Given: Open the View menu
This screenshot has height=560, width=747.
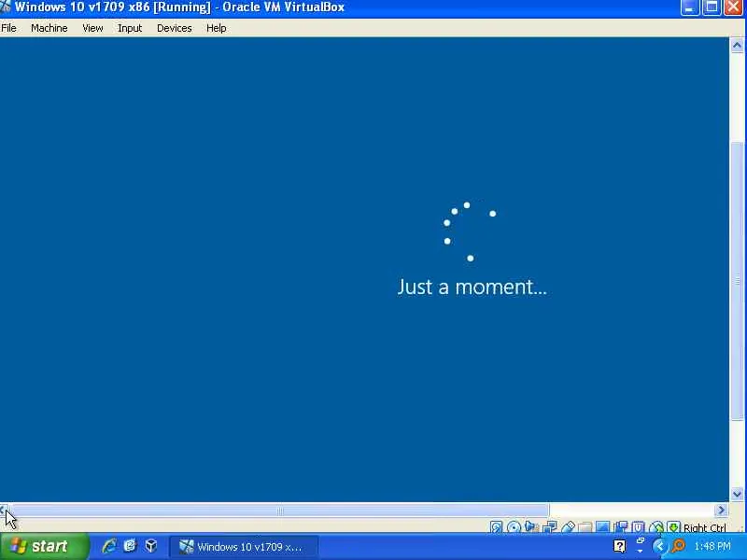Looking at the screenshot, I should coord(92,28).
